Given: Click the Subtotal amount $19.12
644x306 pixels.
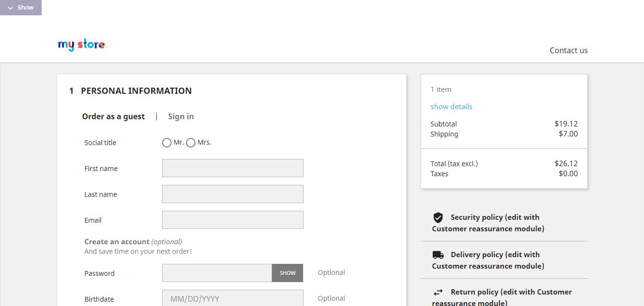Looking at the screenshot, I should tap(566, 124).
